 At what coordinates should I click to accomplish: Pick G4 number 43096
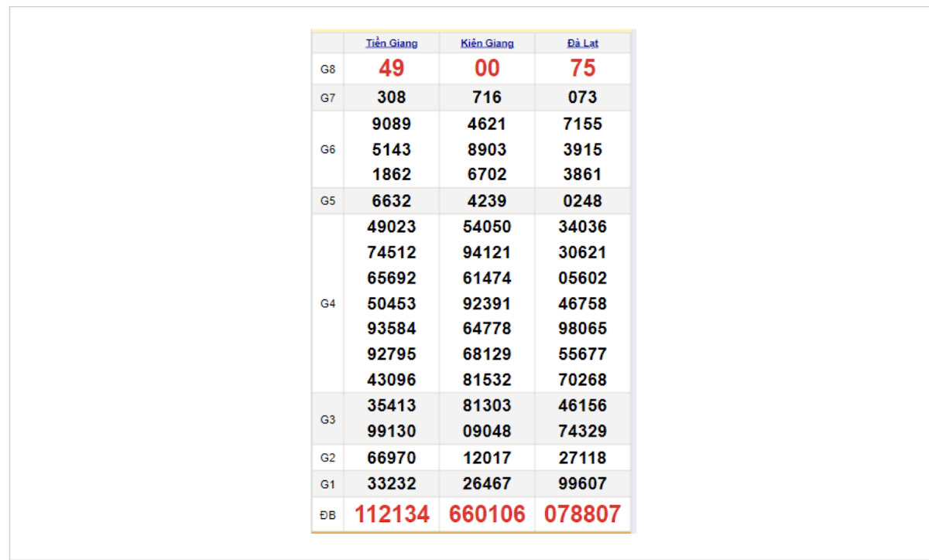(392, 380)
